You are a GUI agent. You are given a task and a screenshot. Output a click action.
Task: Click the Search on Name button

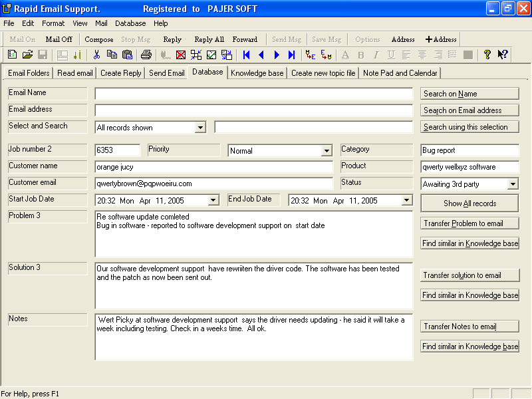[469, 94]
